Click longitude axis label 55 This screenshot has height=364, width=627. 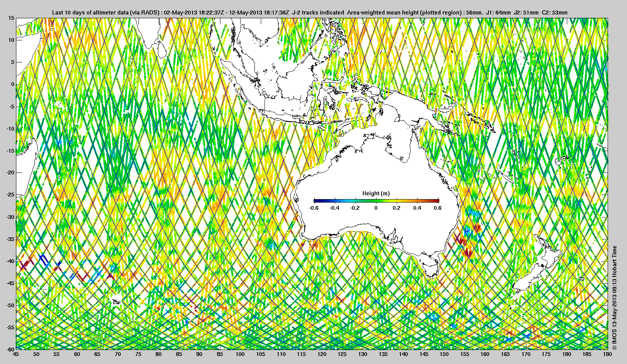click(57, 354)
